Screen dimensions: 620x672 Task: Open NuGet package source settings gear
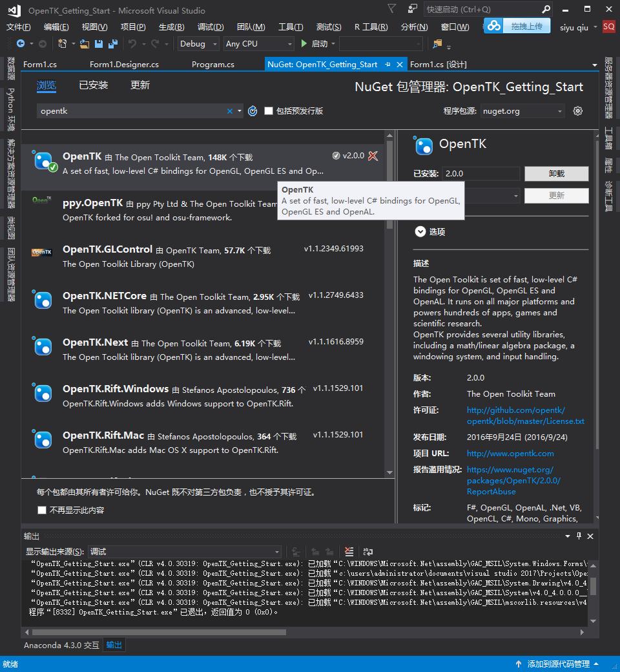pyautogui.click(x=578, y=111)
